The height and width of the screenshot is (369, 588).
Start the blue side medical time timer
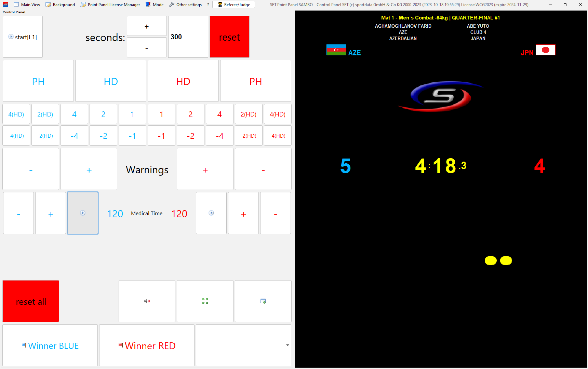tap(83, 213)
